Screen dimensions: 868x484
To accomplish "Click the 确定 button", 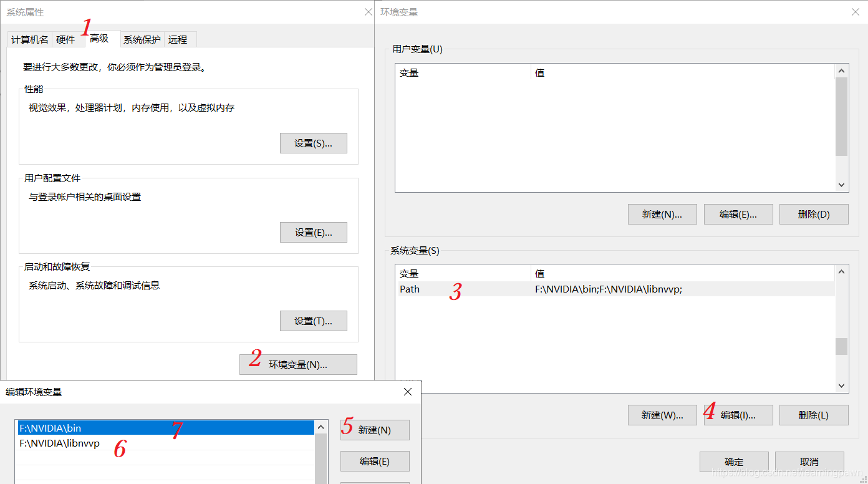I will [x=734, y=462].
